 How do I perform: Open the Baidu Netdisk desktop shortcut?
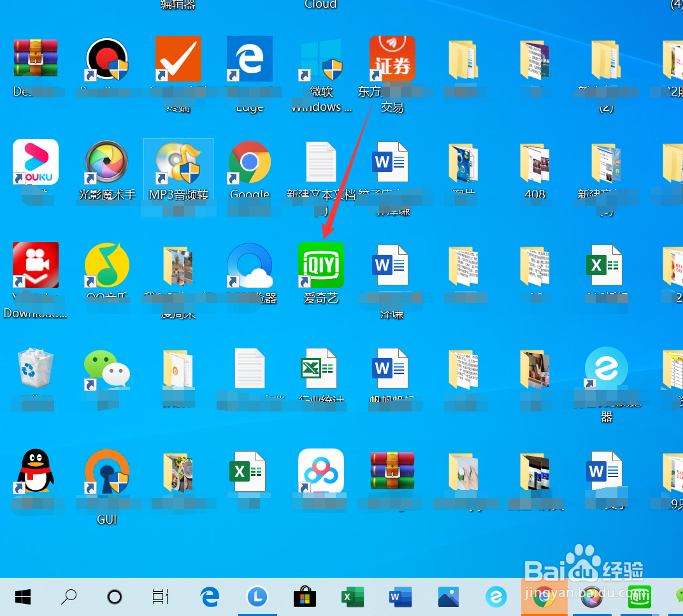pyautogui.click(x=321, y=471)
